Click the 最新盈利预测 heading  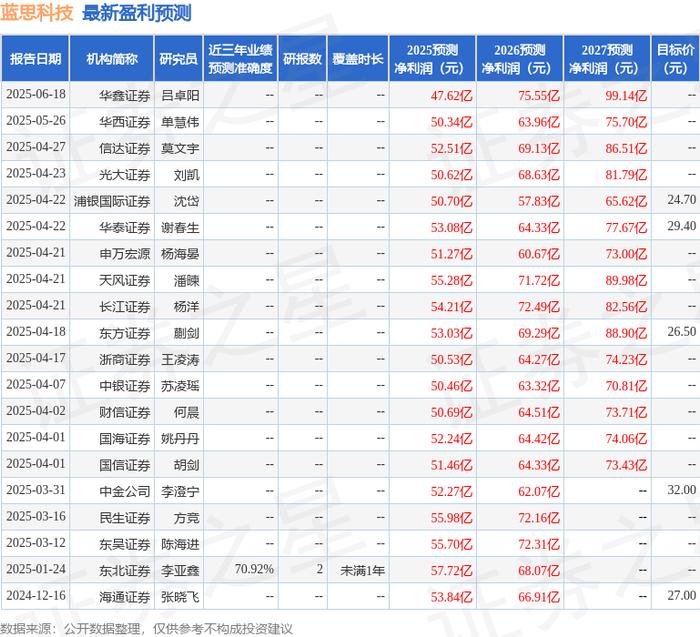coord(137,12)
